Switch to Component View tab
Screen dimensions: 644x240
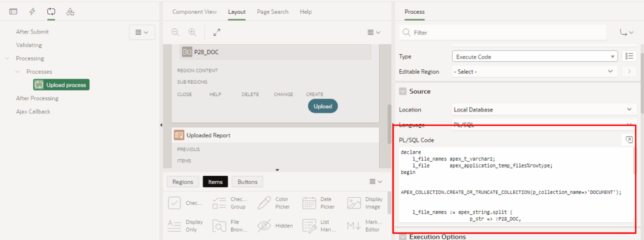pyautogui.click(x=194, y=12)
